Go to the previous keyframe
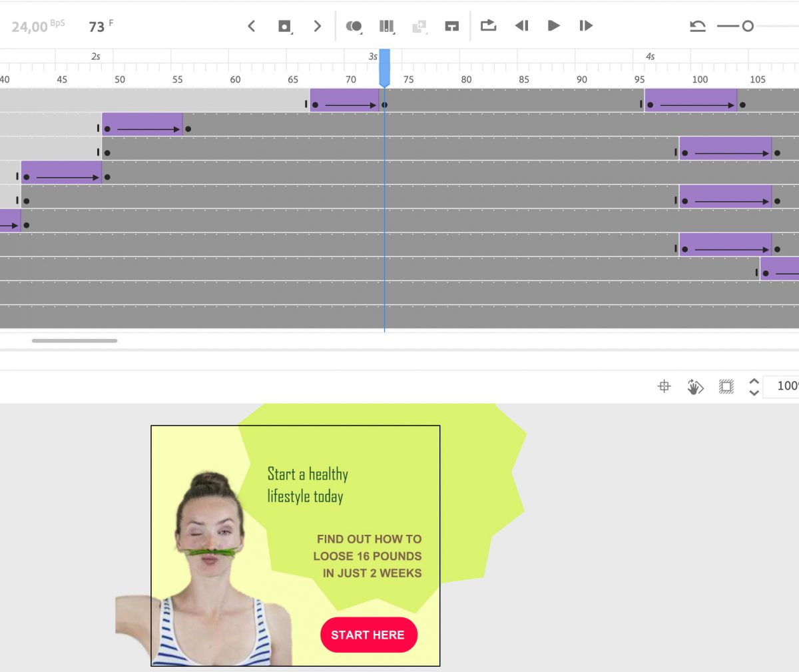The height and width of the screenshot is (672, 799). (251, 26)
